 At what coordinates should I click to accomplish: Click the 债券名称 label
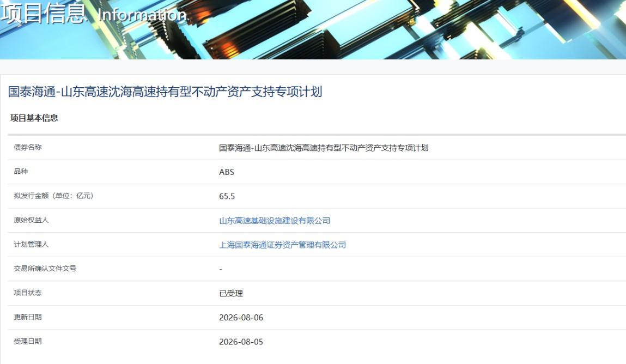(x=28, y=147)
